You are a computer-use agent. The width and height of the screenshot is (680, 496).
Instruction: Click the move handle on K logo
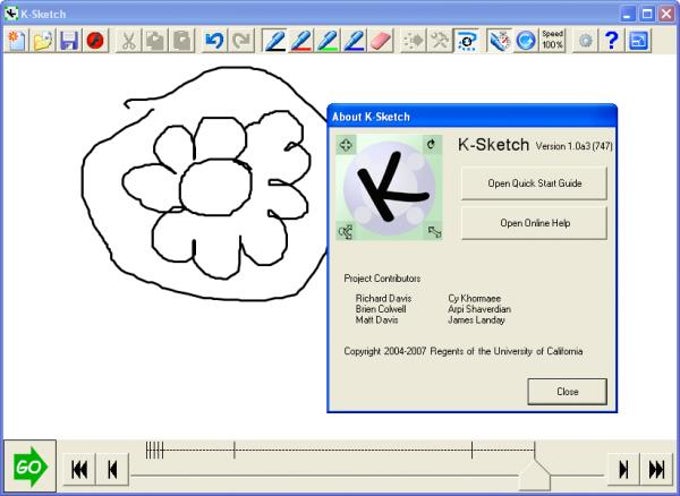pyautogui.click(x=346, y=144)
